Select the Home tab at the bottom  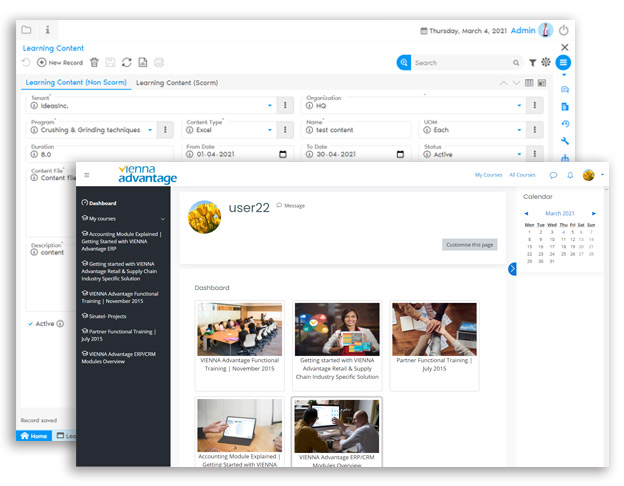33,436
